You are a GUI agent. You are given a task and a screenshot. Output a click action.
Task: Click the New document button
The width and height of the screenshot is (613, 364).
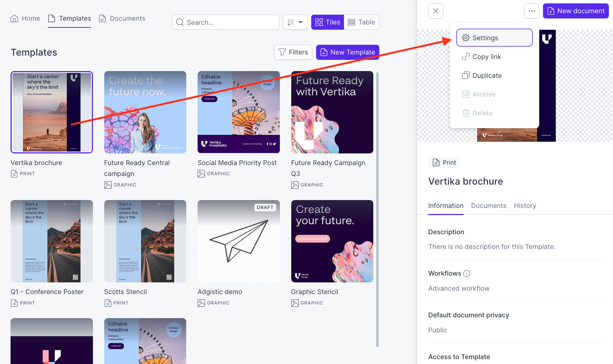[x=576, y=11]
